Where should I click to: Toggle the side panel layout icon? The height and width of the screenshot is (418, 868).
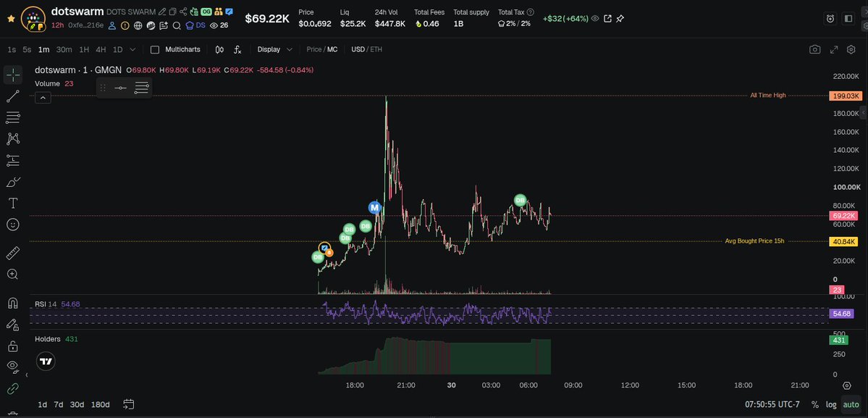pyautogui.click(x=848, y=18)
